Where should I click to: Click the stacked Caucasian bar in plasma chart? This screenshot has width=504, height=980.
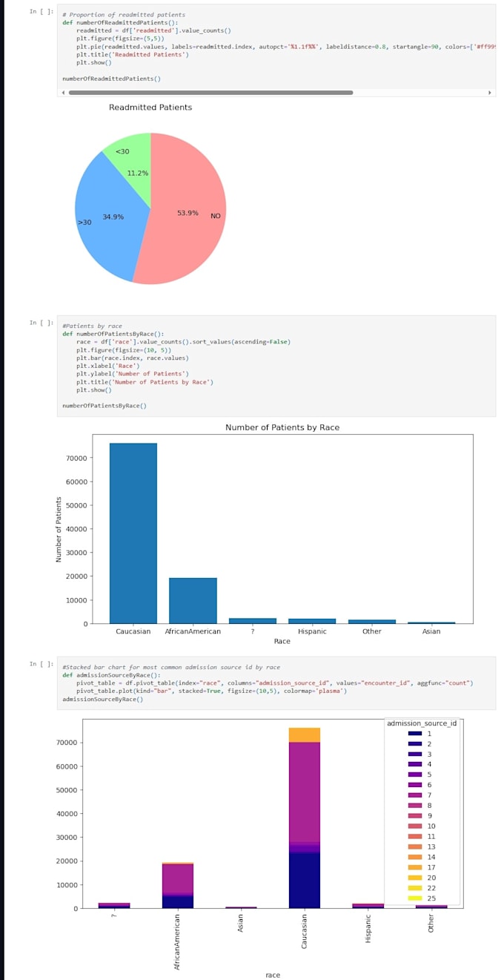tap(305, 818)
